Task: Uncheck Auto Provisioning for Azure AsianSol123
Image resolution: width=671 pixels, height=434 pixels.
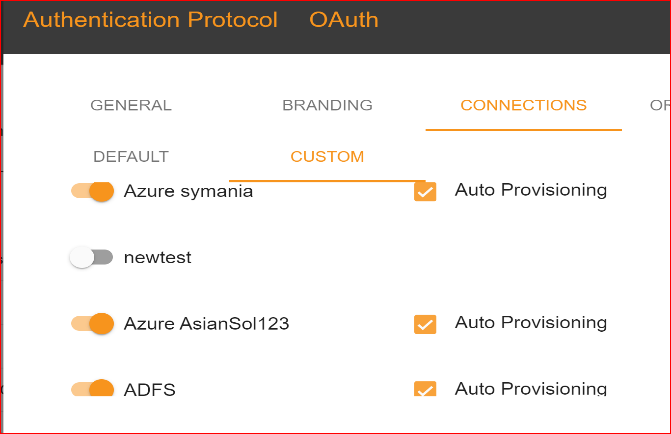Action: click(x=425, y=324)
